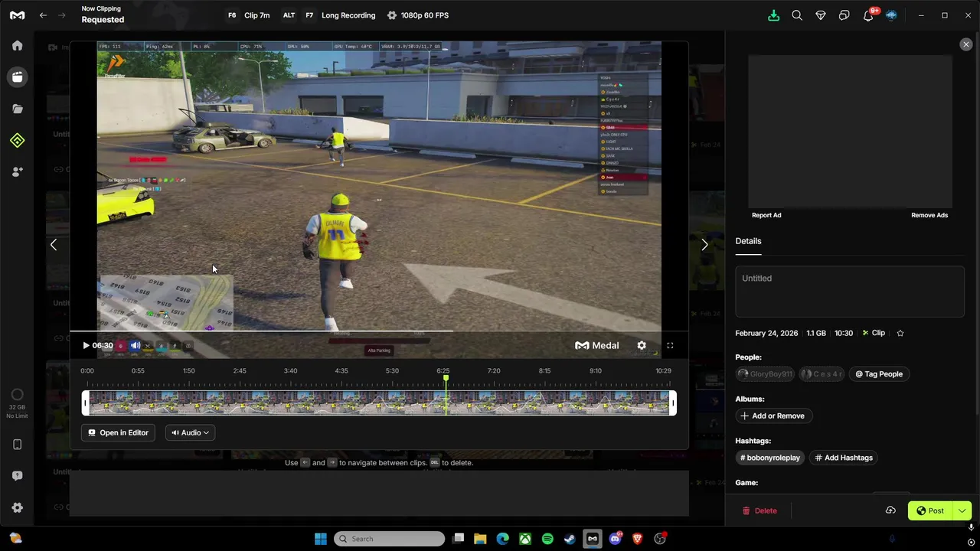Open the Windows Start menu
This screenshot has height=551, width=980.
coord(321,539)
